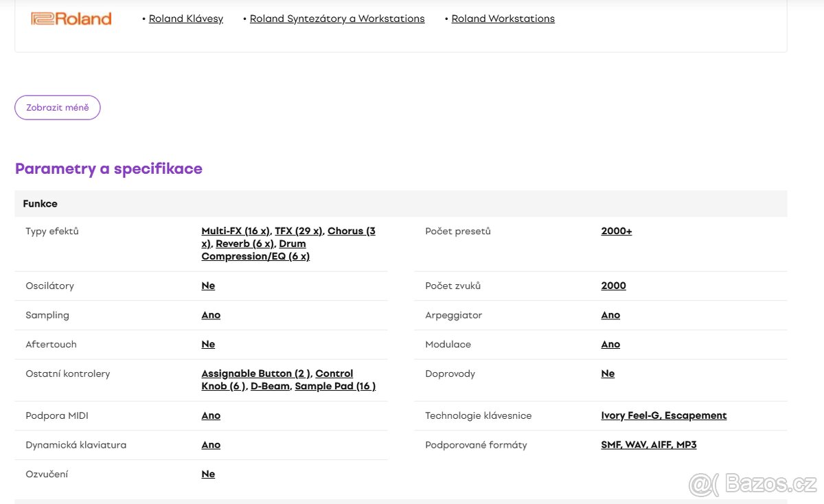Select the 2000+ presets value link

[x=616, y=231]
